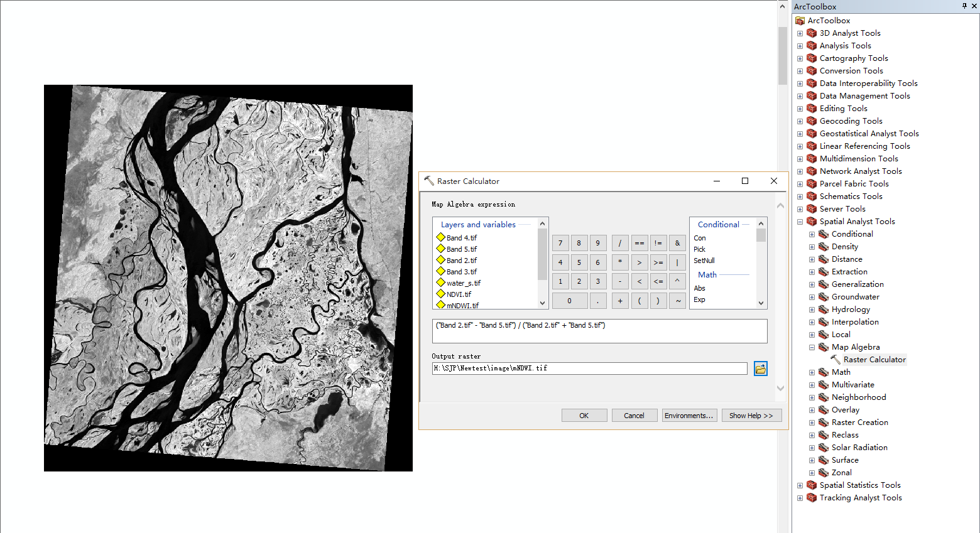Collapse the Spatial Analyst Tools toolbox
980x533 pixels.
(x=799, y=221)
